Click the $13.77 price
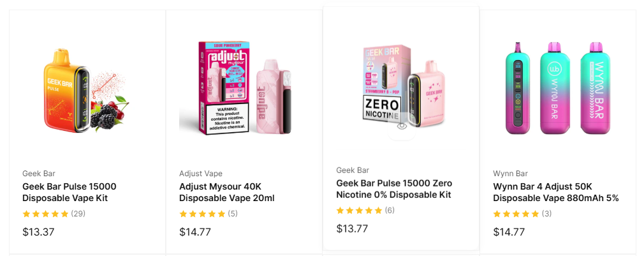The image size is (644, 256). click(x=352, y=229)
